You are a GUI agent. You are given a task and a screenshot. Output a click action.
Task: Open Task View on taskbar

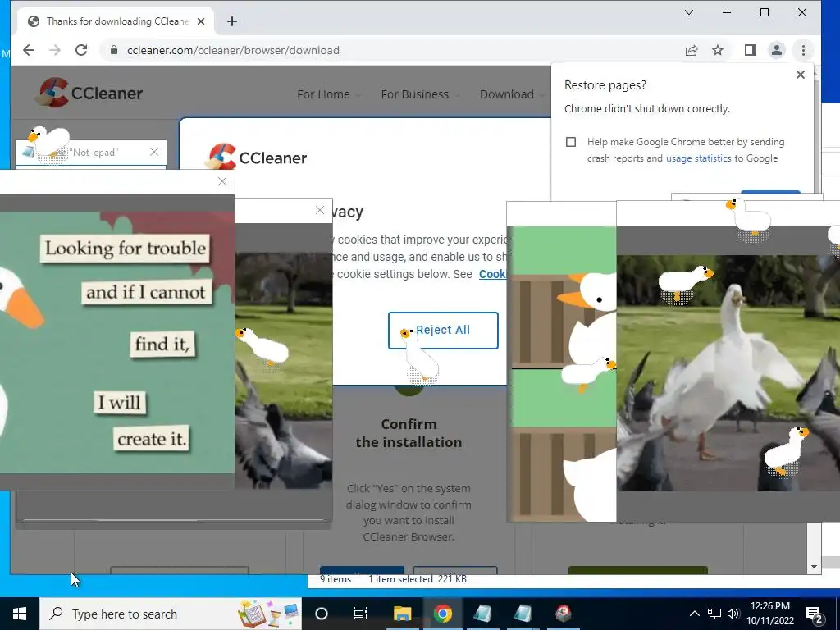(x=361, y=614)
